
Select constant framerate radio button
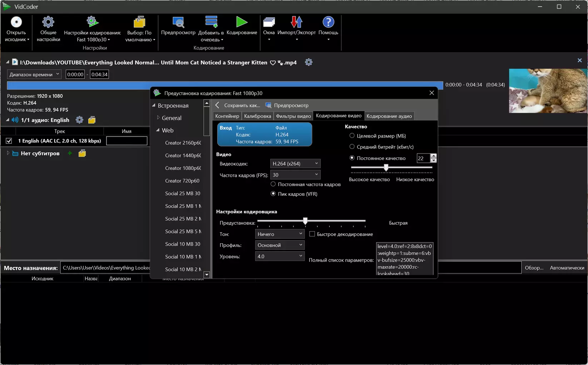pyautogui.click(x=273, y=184)
